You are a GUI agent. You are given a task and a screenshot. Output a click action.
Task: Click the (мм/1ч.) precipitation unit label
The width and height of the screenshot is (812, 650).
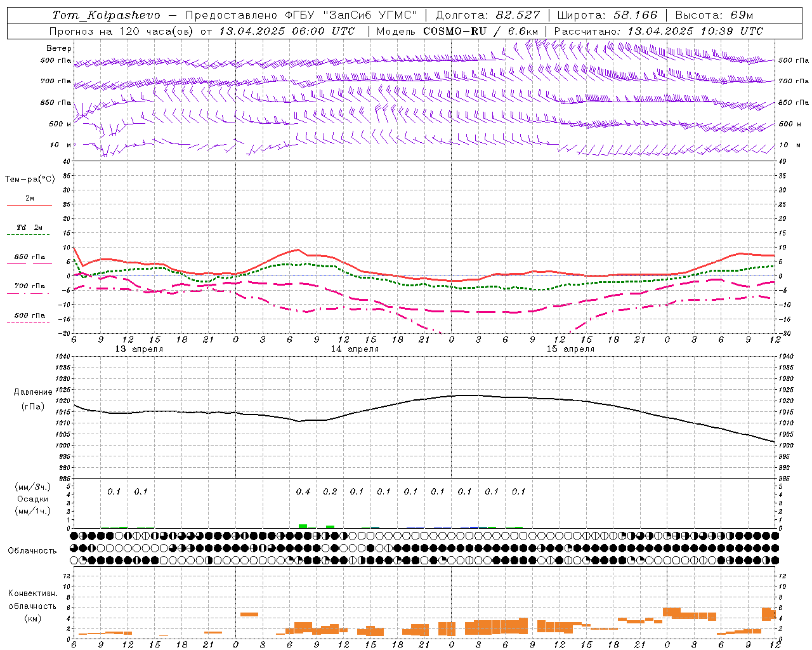[x=33, y=511]
